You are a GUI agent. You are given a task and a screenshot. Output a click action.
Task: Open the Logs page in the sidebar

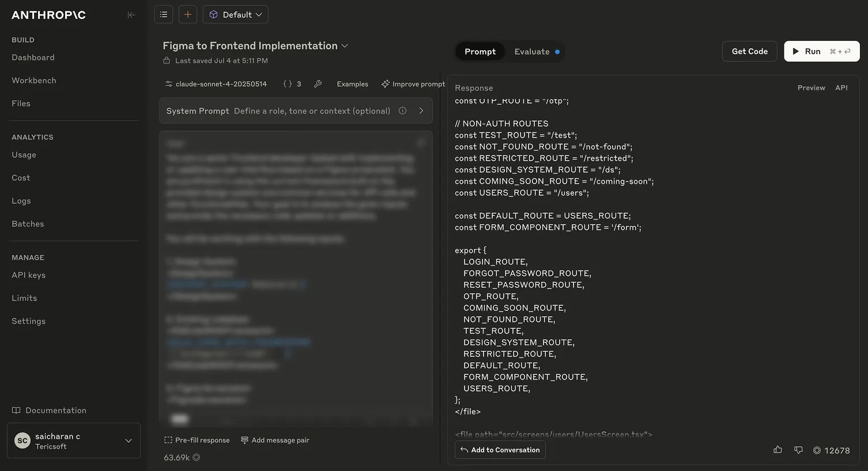21,200
